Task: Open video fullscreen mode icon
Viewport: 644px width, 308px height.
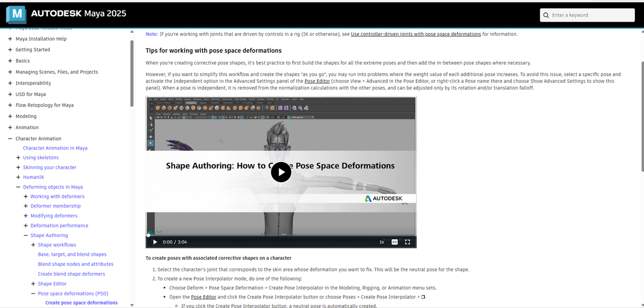Action: (x=408, y=242)
